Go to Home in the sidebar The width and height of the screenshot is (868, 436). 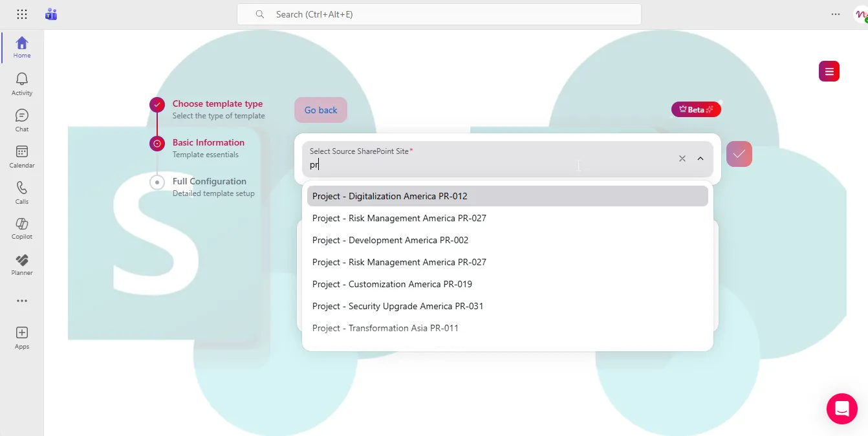[22, 47]
